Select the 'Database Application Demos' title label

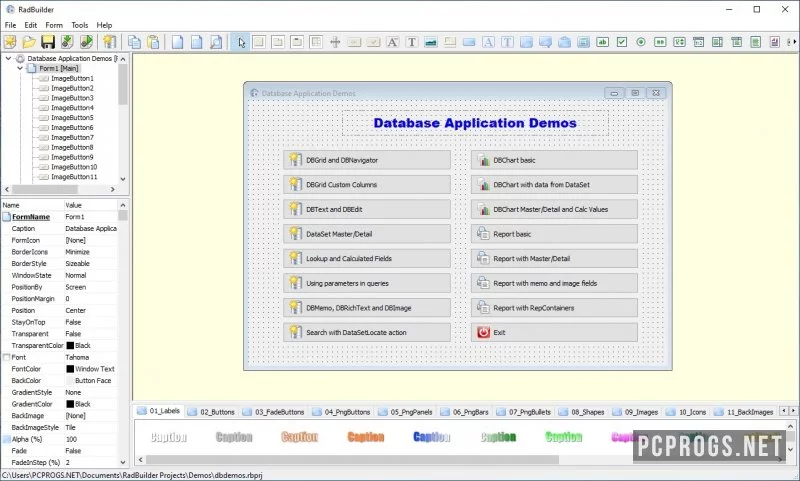click(475, 123)
